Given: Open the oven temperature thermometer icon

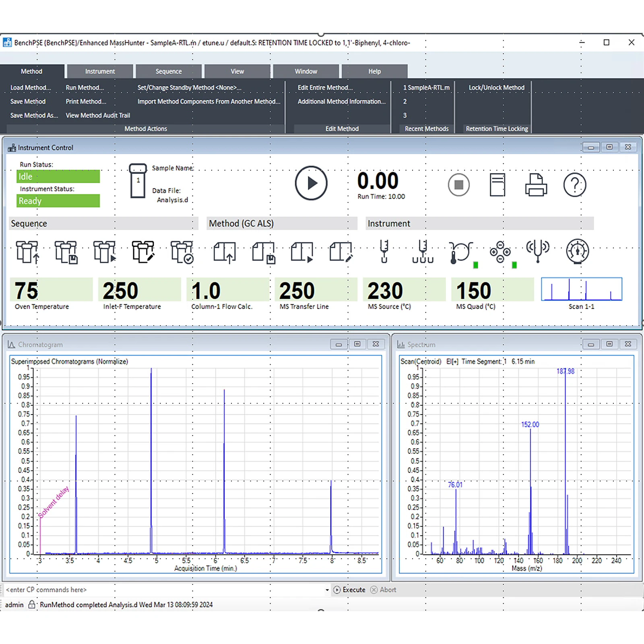Looking at the screenshot, I should point(460,252).
